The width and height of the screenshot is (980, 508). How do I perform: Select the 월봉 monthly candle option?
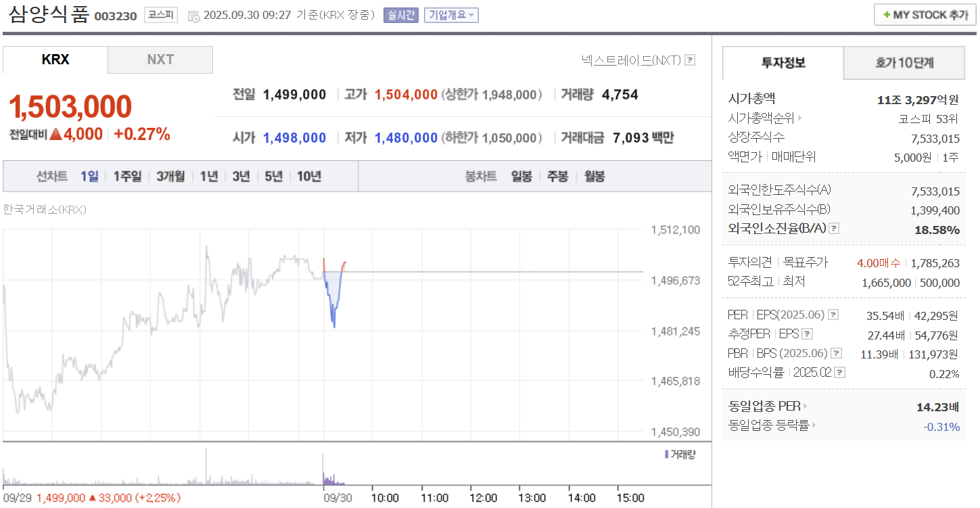(593, 176)
